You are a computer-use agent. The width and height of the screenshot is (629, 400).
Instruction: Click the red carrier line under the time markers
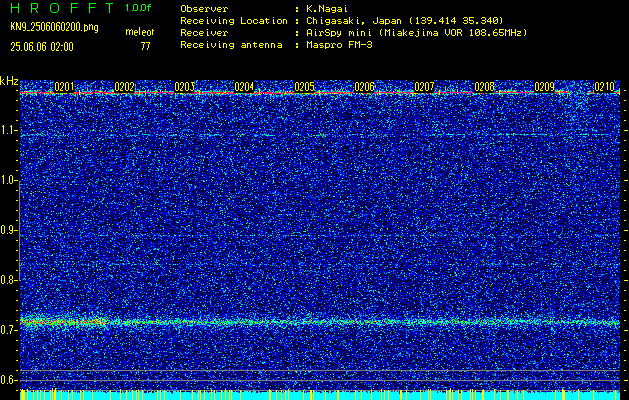pyautogui.click(x=320, y=93)
